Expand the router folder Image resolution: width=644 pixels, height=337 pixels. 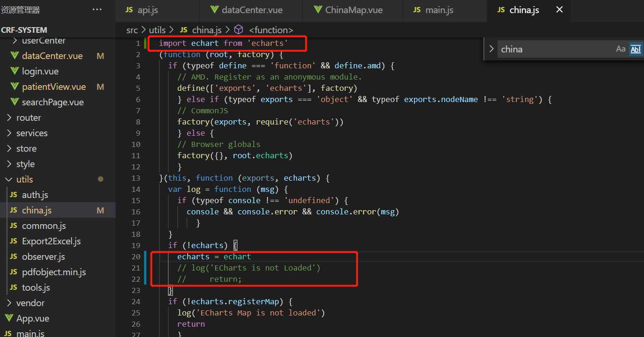click(x=9, y=118)
